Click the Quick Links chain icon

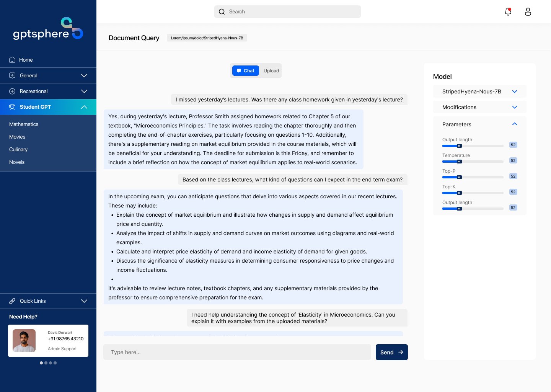(x=12, y=301)
